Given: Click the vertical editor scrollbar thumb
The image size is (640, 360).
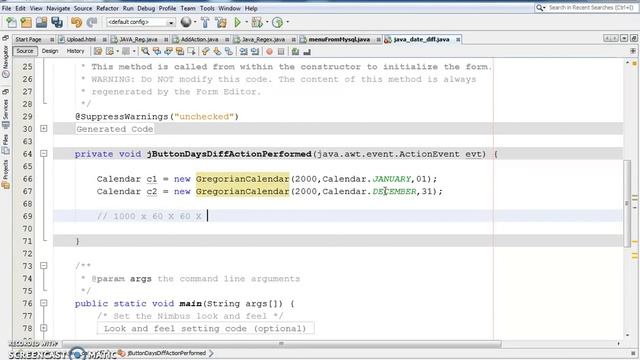Looking at the screenshot, I should point(627,203).
